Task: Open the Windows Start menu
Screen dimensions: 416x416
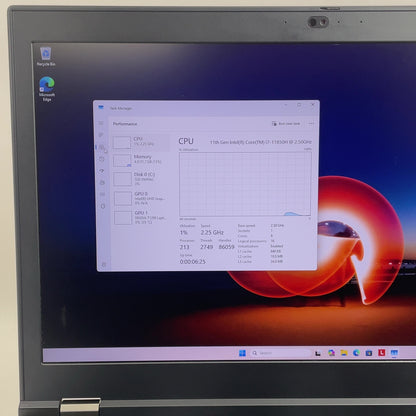Action: coord(242,353)
